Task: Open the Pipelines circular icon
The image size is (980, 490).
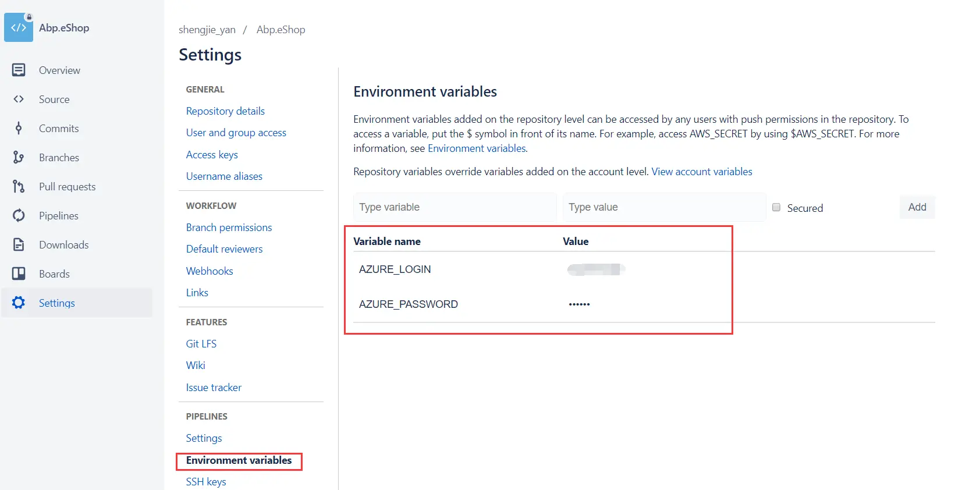Action: tap(19, 215)
